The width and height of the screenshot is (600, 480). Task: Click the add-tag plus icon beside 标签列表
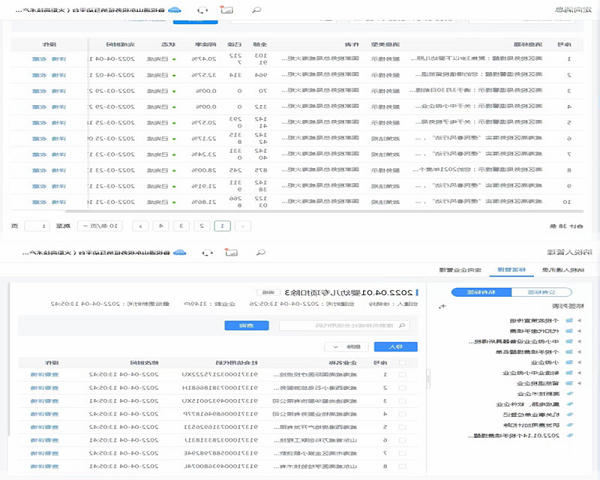point(442,306)
